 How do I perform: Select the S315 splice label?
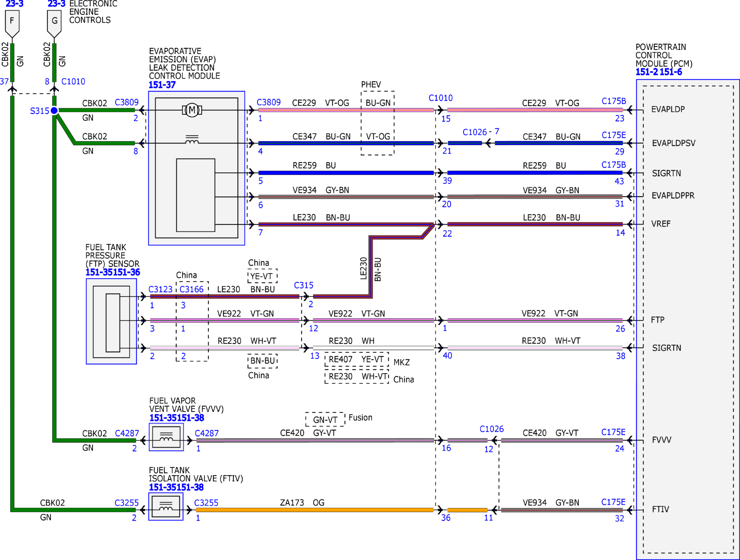(40, 111)
